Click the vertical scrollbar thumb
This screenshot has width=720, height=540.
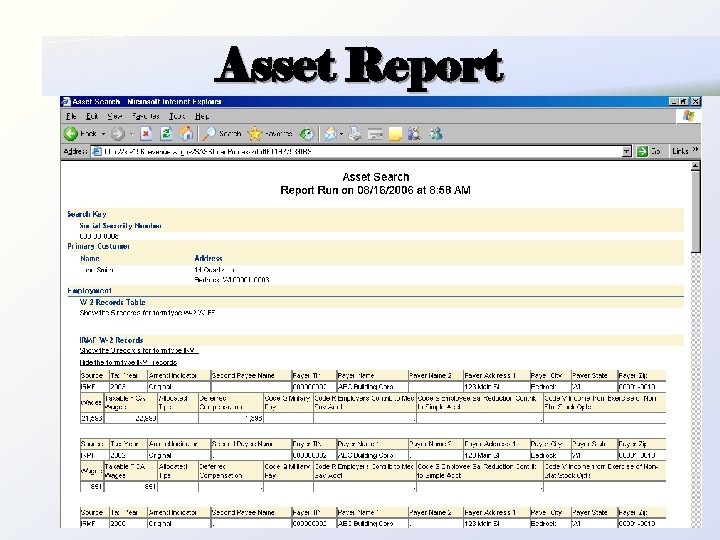pyautogui.click(x=696, y=212)
